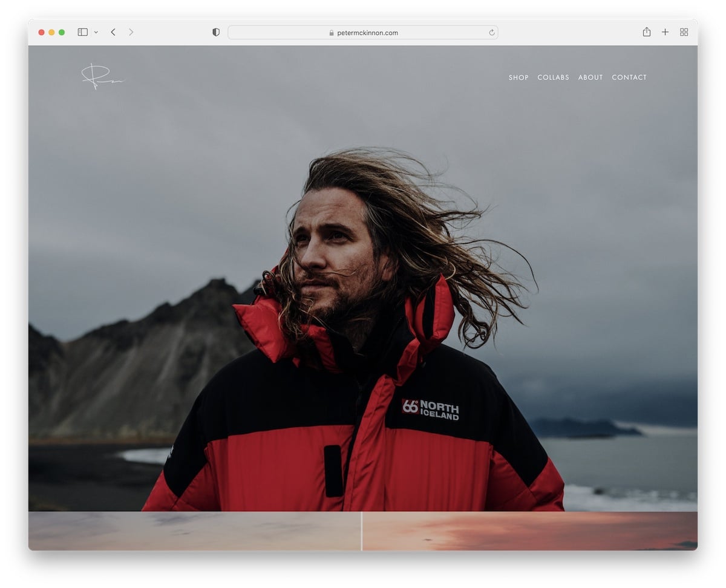Navigate to the COLLABS page
The width and height of the screenshot is (726, 588).
(x=553, y=77)
